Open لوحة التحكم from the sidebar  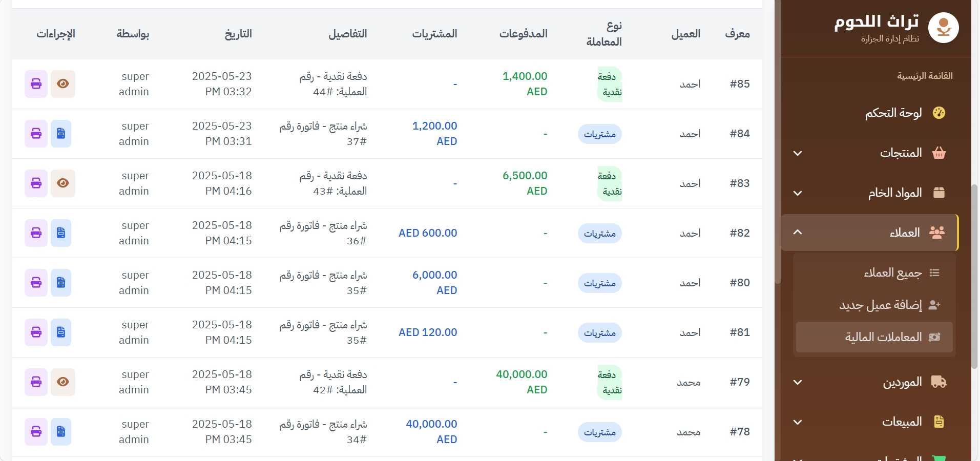[893, 113]
